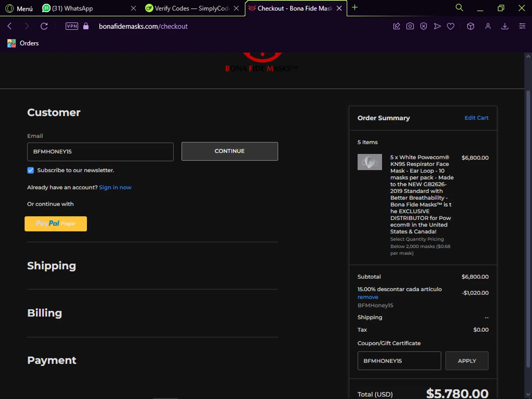The image size is (532, 399).
Task: Click the Coupon/Gift Certificate input field
Action: [399, 361]
